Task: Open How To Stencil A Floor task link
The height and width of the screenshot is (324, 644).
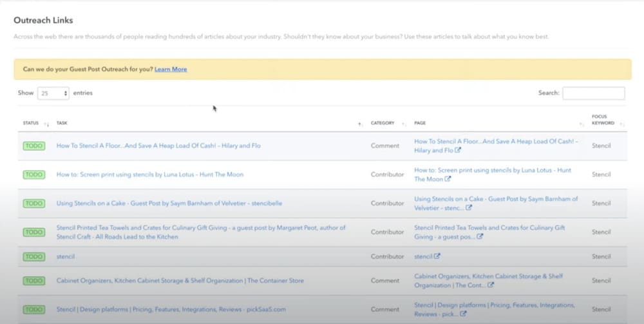Action: pyautogui.click(x=158, y=146)
